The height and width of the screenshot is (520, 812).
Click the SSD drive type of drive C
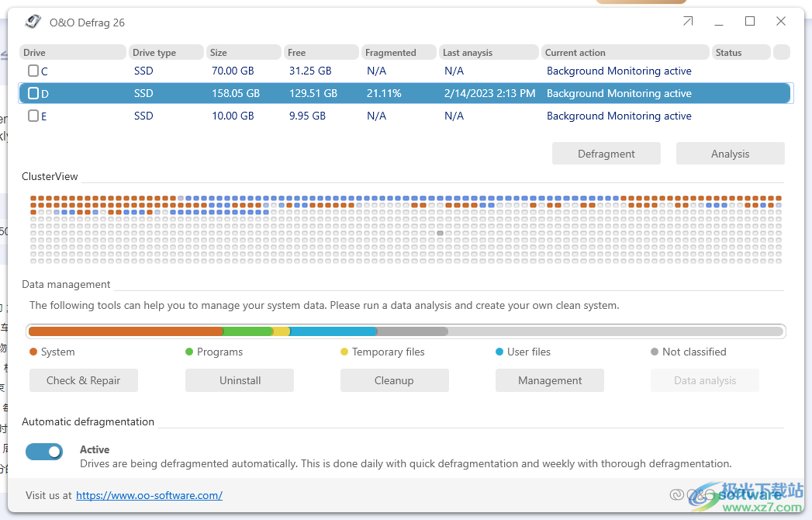pyautogui.click(x=143, y=71)
